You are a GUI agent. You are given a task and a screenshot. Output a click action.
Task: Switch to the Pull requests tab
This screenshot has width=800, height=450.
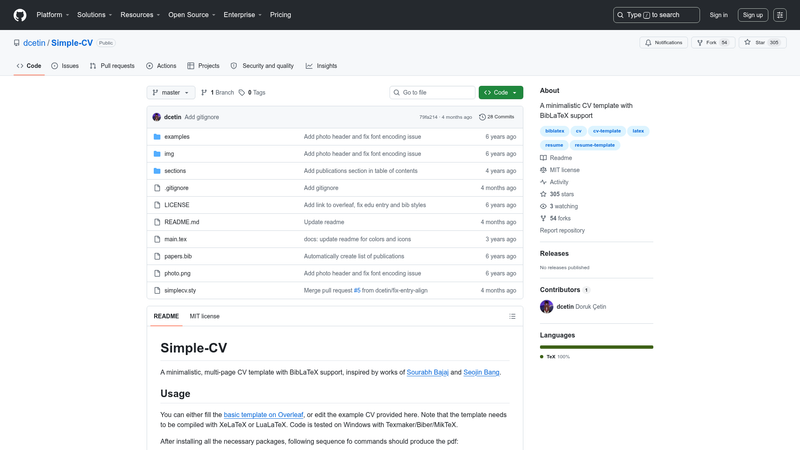pyautogui.click(x=112, y=66)
